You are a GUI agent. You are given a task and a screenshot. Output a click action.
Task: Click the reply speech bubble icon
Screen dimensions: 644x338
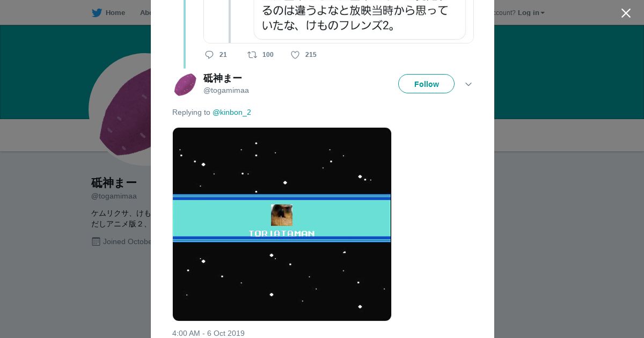(x=209, y=55)
